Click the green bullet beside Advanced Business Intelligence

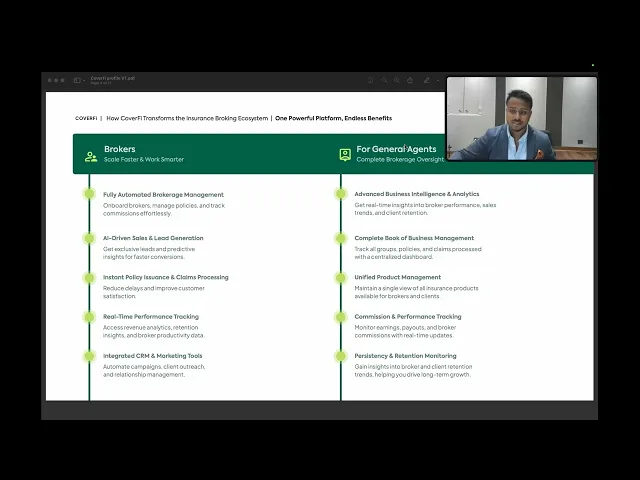tap(341, 193)
